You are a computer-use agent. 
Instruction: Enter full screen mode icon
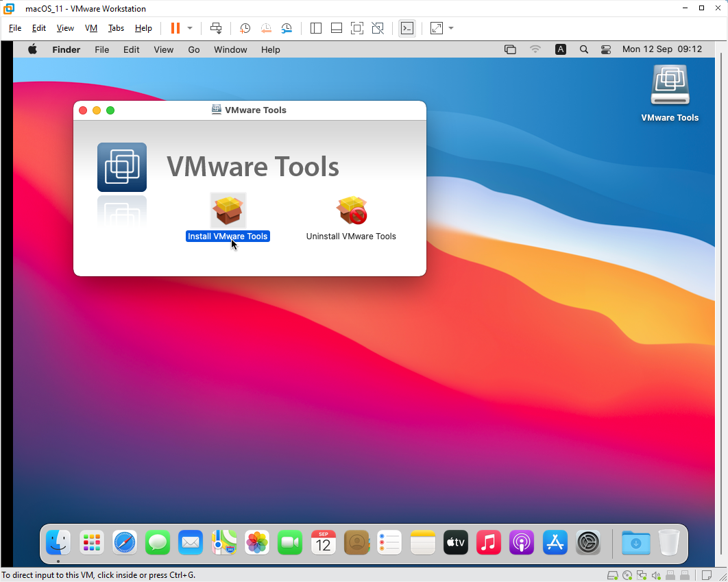tap(357, 28)
